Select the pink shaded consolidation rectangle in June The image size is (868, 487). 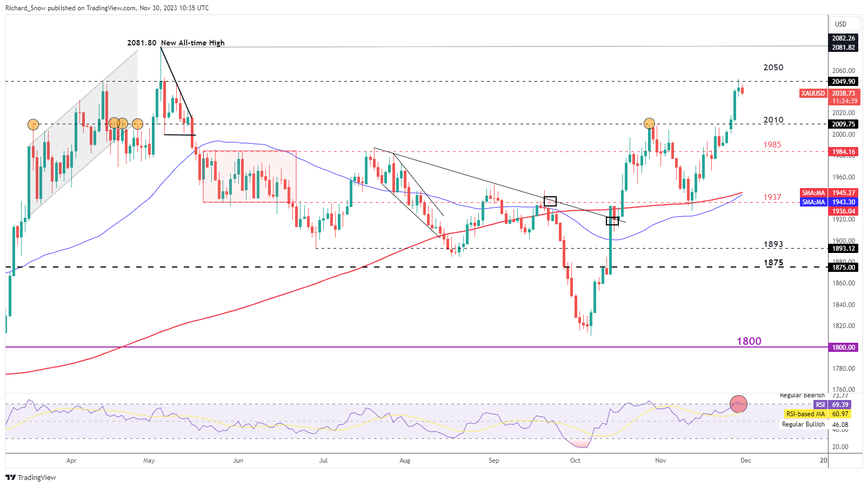click(x=249, y=176)
